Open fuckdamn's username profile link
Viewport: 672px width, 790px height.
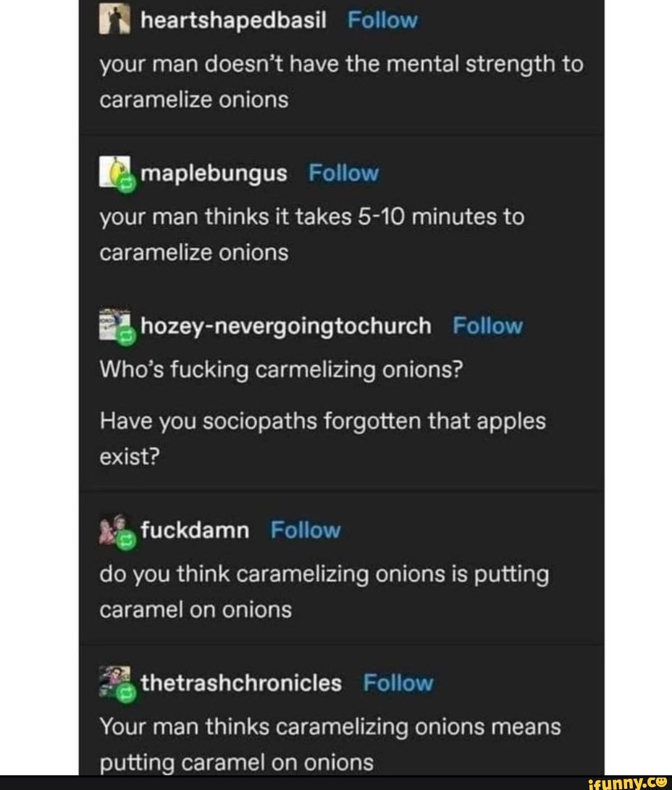point(194,530)
